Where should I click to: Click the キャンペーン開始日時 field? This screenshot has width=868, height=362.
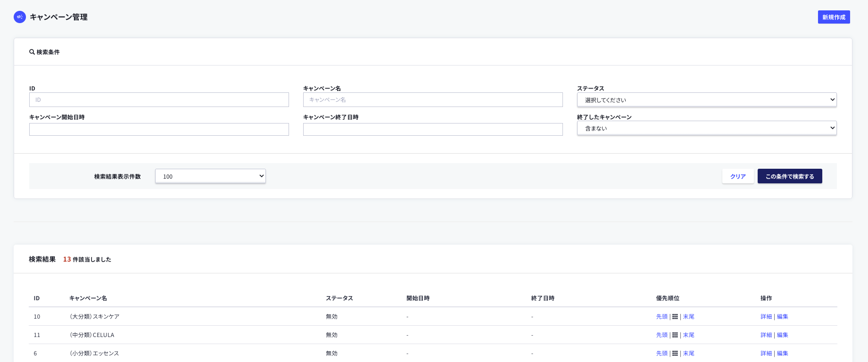tap(159, 129)
